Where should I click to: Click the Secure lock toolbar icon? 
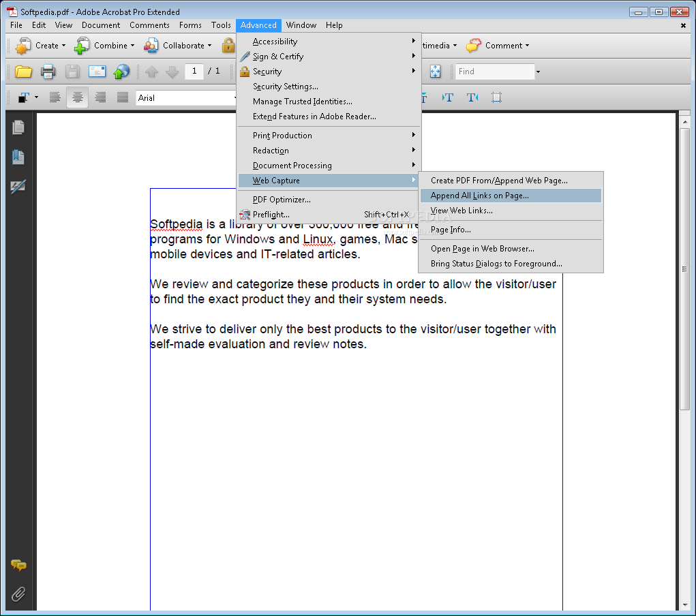point(228,45)
